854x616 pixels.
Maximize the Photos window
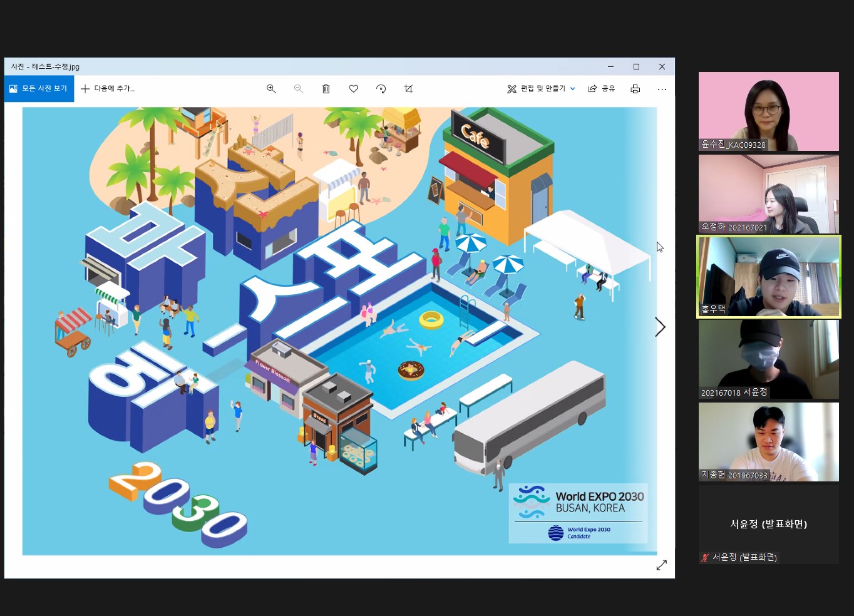(x=636, y=66)
